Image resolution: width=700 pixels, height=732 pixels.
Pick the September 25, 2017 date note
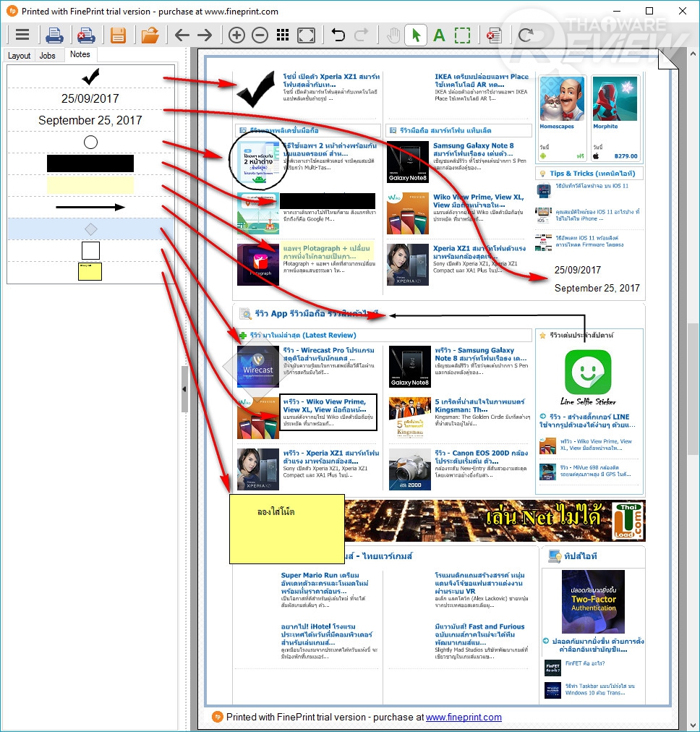tap(90, 121)
